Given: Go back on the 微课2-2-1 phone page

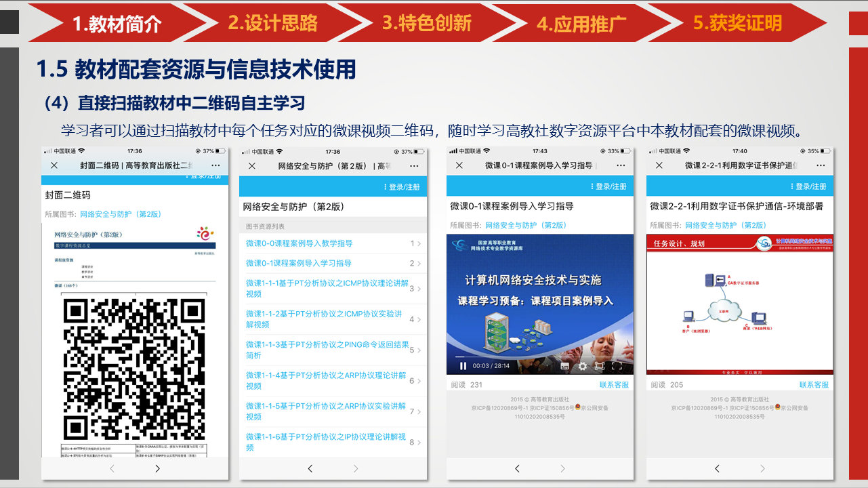Looking at the screenshot, I should pos(717,468).
